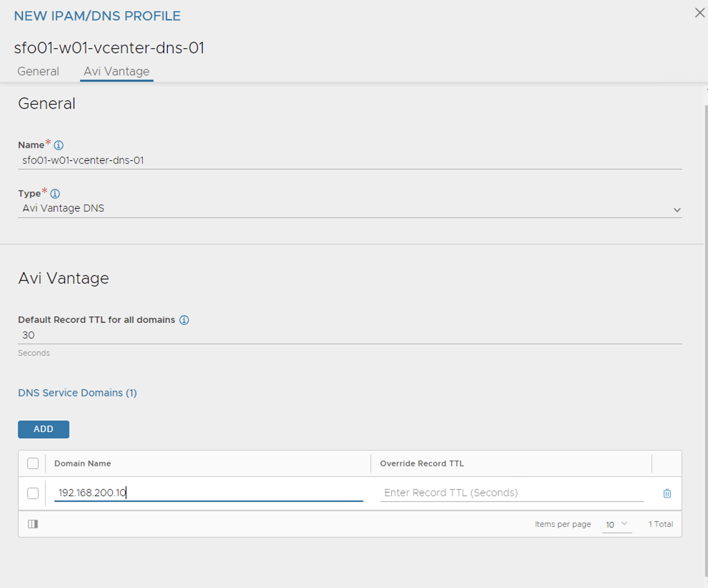Click the DNS Service Domains (1) heading

[77, 393]
